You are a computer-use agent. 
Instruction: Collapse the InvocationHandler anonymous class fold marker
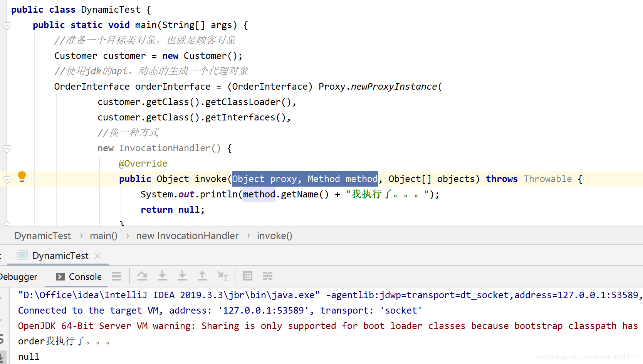[7, 149]
